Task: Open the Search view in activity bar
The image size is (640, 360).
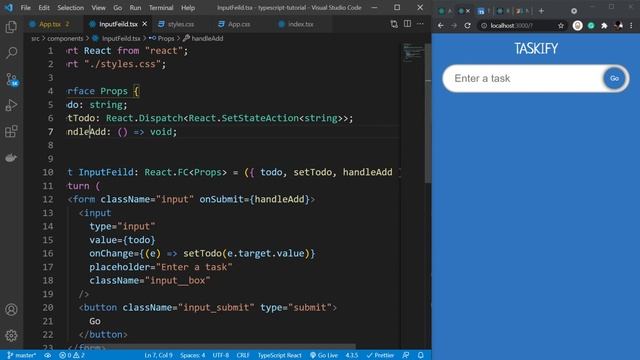Action: coord(11,53)
